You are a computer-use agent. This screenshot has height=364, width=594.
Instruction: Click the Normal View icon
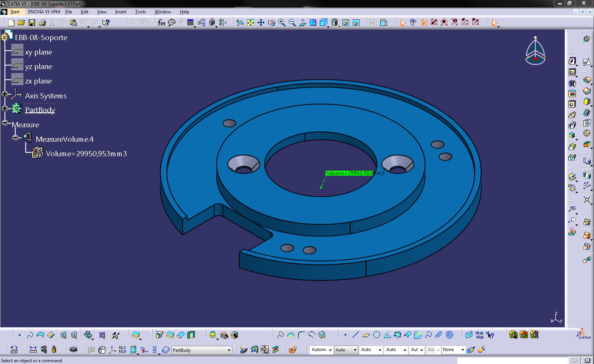point(303,23)
